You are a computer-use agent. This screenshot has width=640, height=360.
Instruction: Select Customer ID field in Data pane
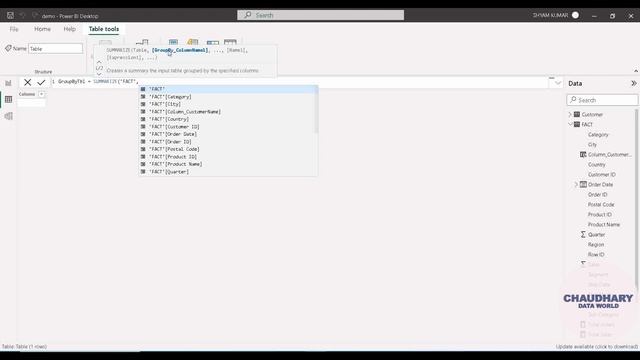[x=602, y=174]
